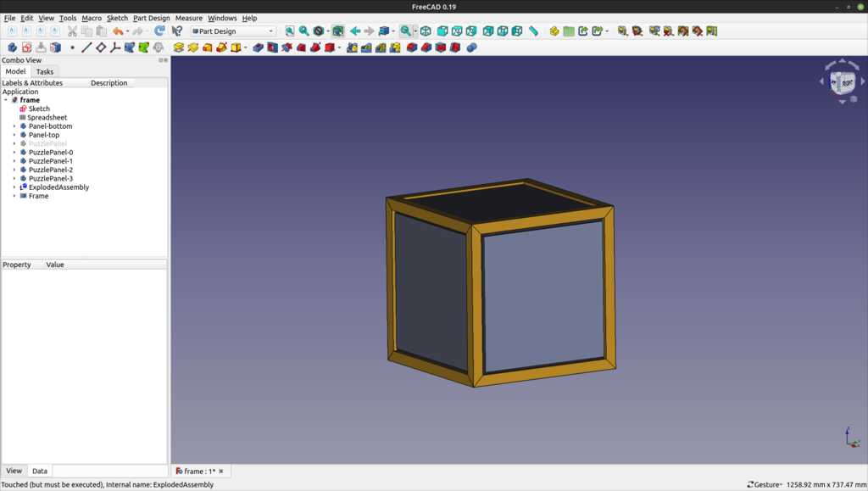This screenshot has width=868, height=491.
Task: Select the Polar pattern tool
Action: 381,47
